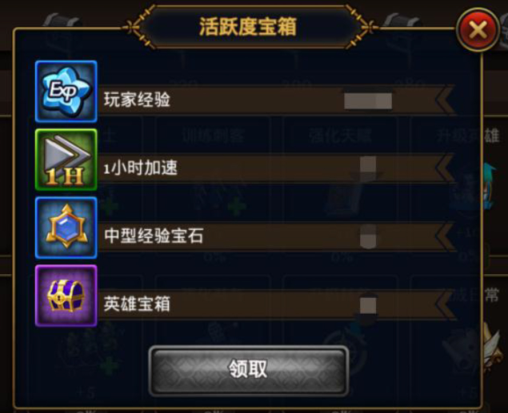Click the blurred quantity on 玩家经验 row
This screenshot has height=413, width=508.
[x=368, y=101]
